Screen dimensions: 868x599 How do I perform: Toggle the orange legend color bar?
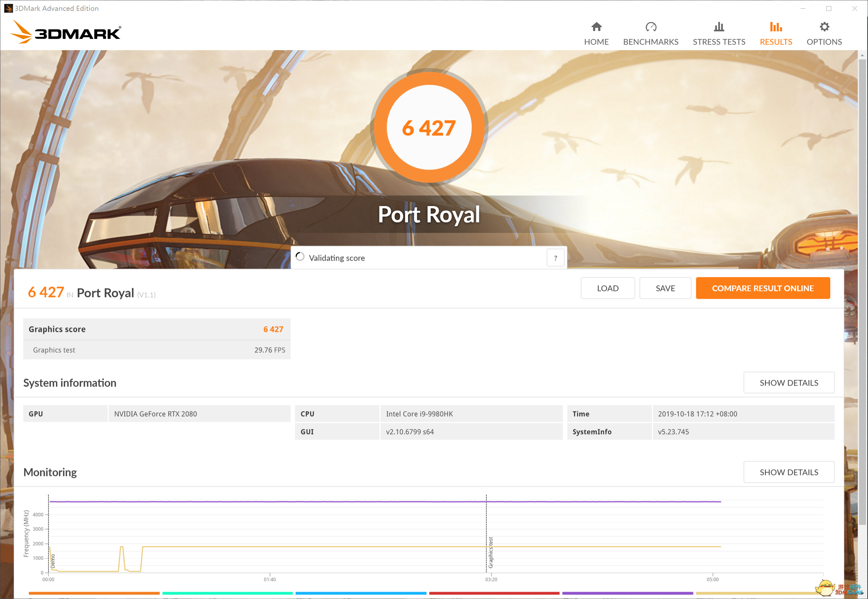(94, 593)
